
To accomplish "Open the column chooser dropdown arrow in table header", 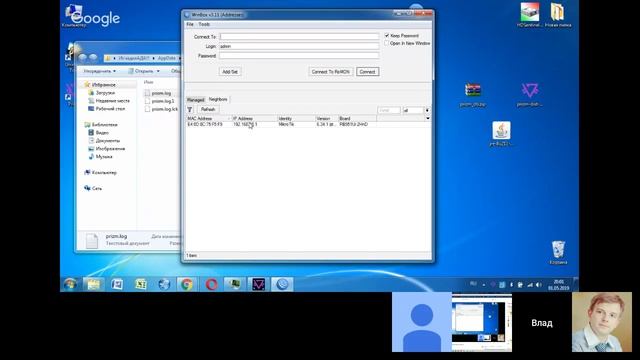I will click(x=428, y=118).
